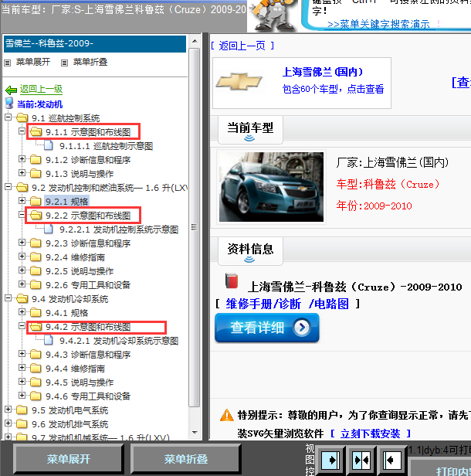
Task: Open 9.4.2.1 发动机冷却系统示意图
Action: [119, 341]
